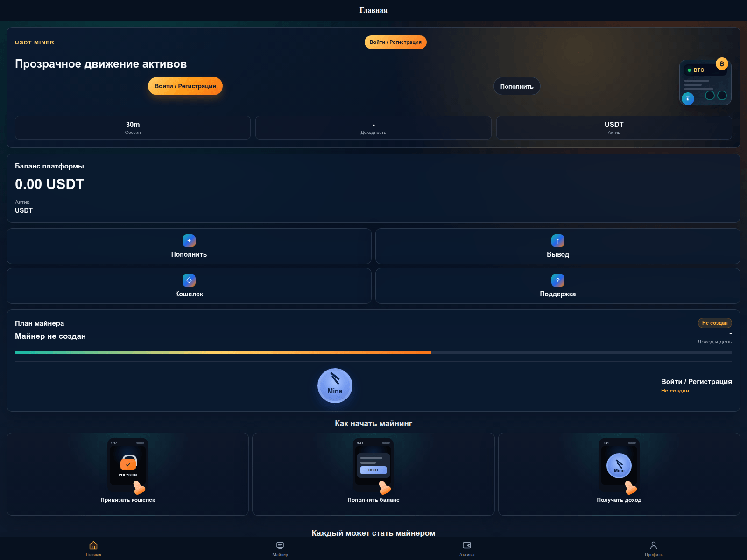Image resolution: width=747 pixels, height=560 pixels.
Task: Click Войти / Регистрация link beside Mine coin
Action: tap(696, 382)
